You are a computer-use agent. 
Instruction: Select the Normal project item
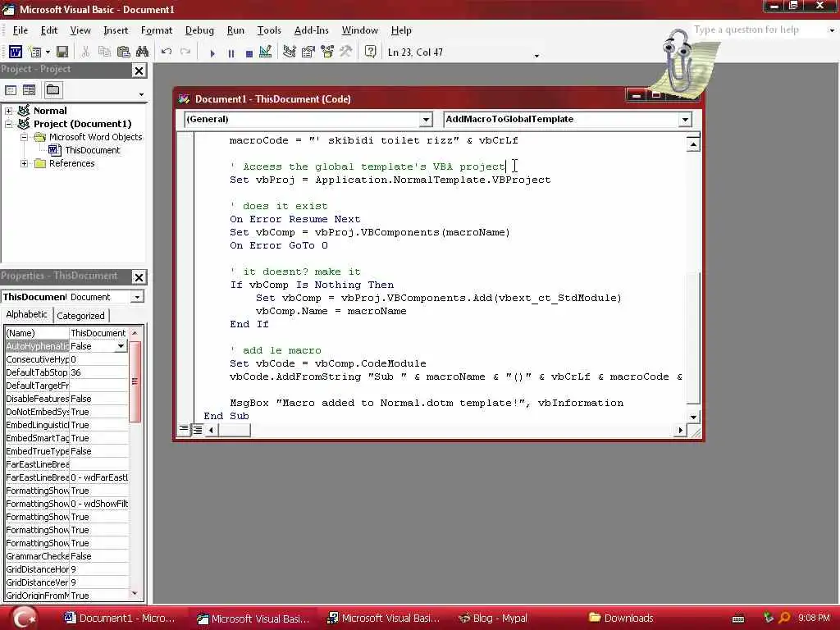[x=50, y=111]
